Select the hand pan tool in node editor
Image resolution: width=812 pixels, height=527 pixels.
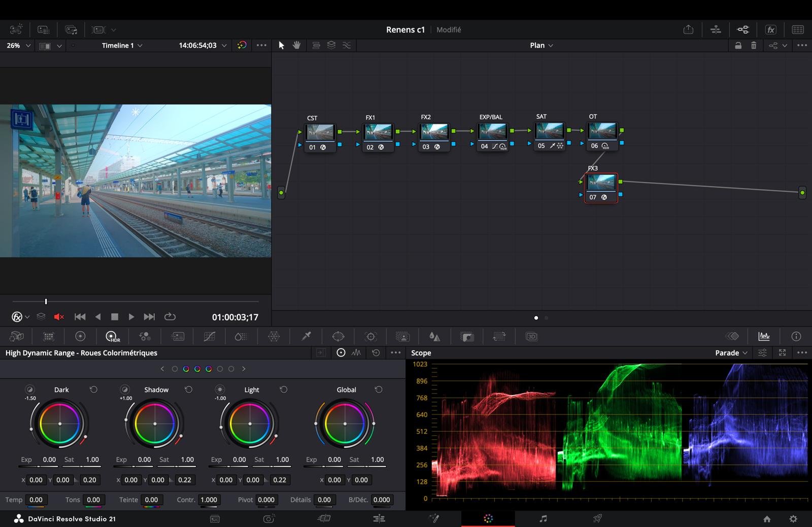[x=297, y=45]
